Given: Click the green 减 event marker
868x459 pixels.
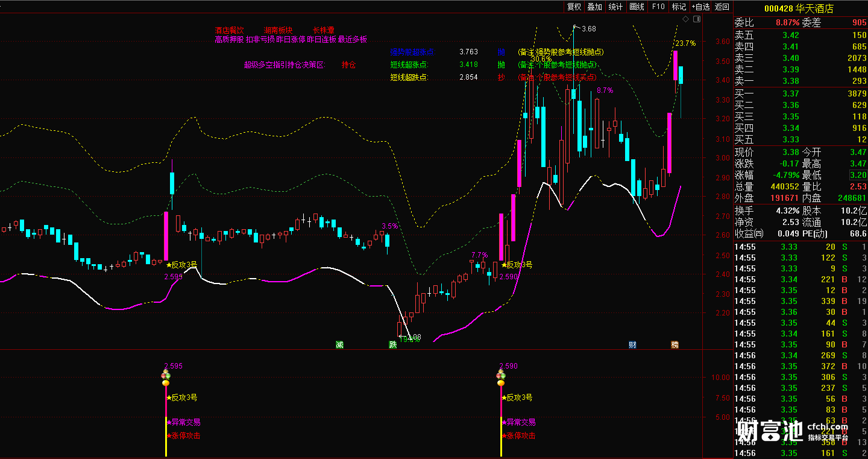Looking at the screenshot, I should click(x=340, y=344).
